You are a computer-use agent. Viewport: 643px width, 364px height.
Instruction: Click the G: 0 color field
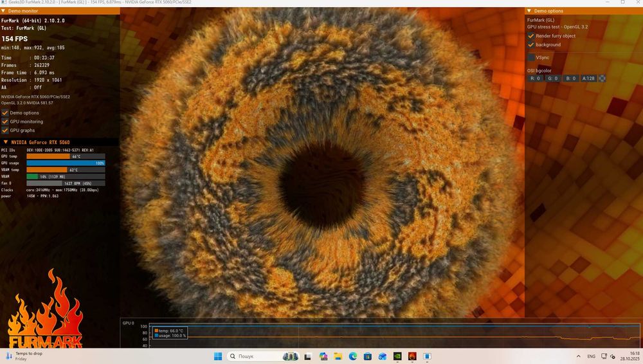point(553,78)
